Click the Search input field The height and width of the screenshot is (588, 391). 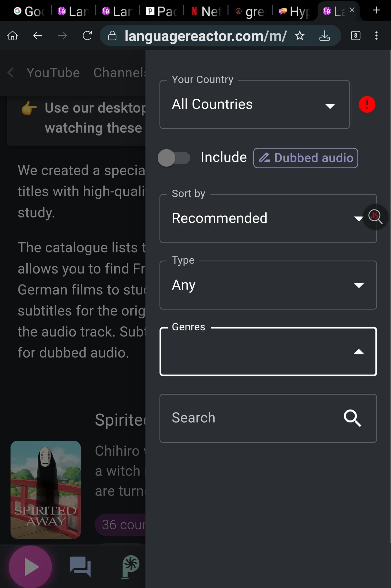click(268, 418)
